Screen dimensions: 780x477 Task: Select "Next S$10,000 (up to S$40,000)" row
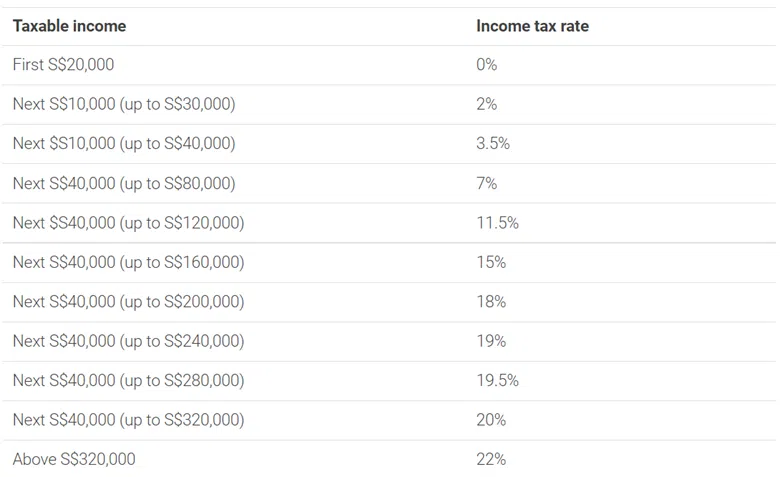coord(124,144)
